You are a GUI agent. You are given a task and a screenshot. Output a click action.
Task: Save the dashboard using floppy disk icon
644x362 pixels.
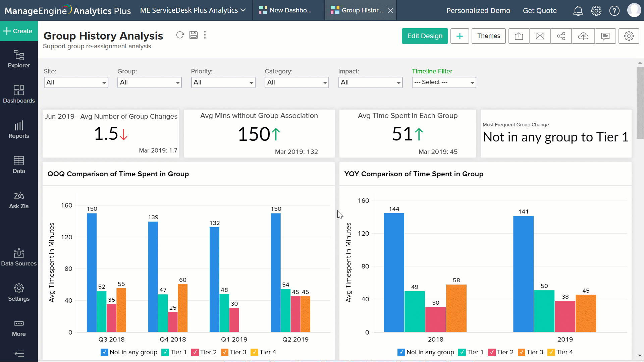tap(194, 35)
